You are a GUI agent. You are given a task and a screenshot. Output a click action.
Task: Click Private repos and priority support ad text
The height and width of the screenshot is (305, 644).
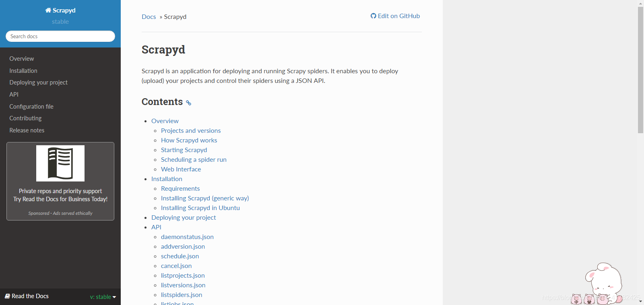coord(60,191)
